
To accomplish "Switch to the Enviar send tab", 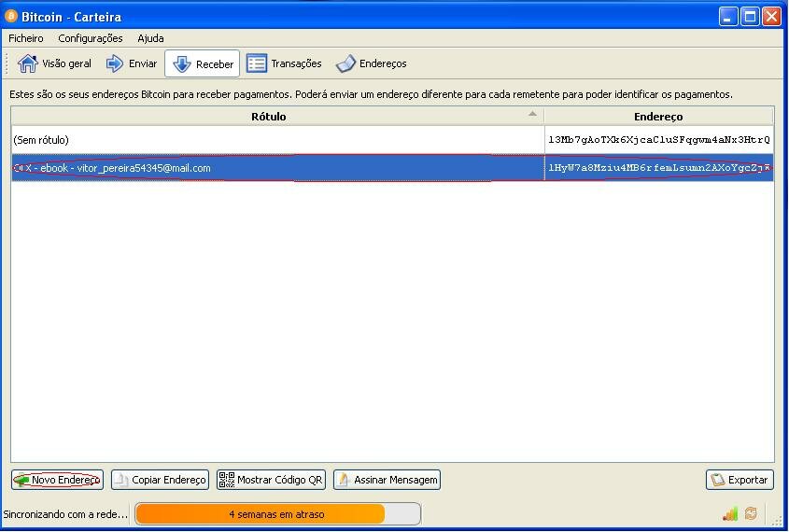I will point(132,63).
